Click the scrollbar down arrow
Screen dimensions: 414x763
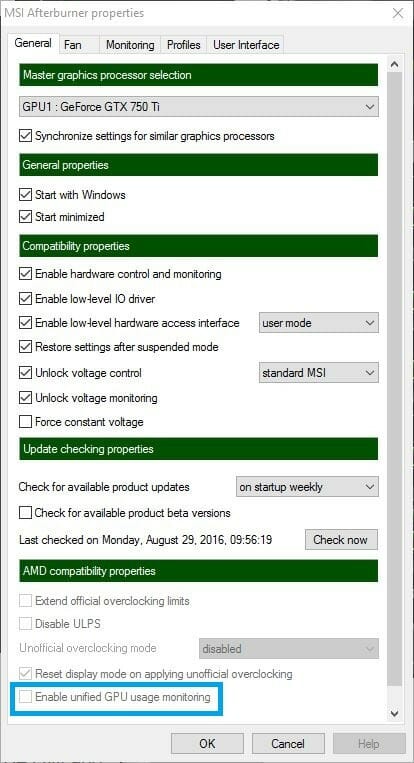pos(395,714)
